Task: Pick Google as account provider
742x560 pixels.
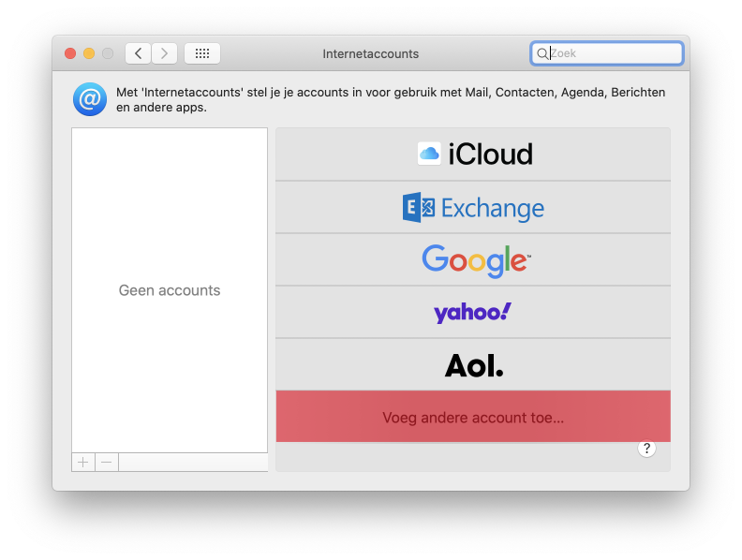Action: tap(473, 259)
